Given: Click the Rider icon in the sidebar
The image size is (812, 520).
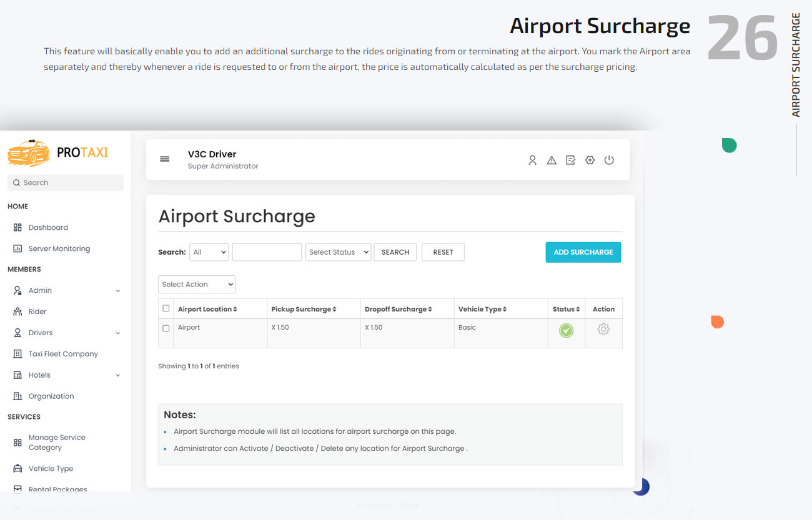Looking at the screenshot, I should coord(17,311).
